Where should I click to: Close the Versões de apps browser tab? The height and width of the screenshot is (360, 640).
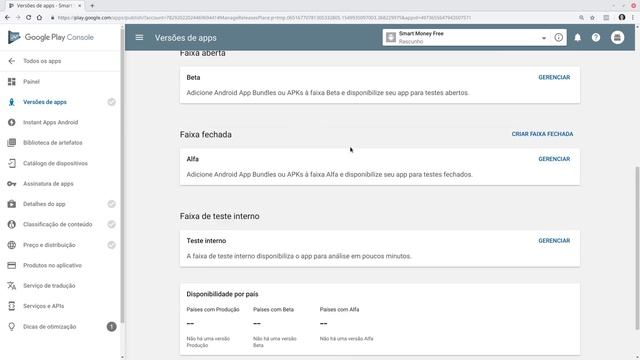(80, 6)
